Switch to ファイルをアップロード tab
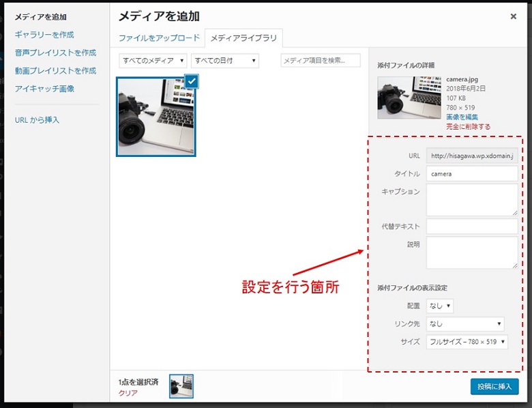 point(159,38)
